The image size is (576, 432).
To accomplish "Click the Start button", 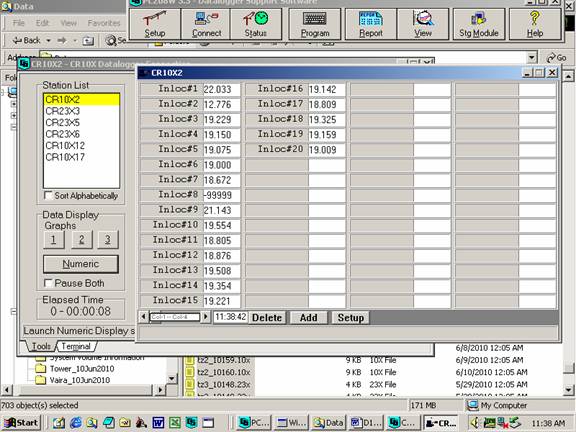I will 21,422.
